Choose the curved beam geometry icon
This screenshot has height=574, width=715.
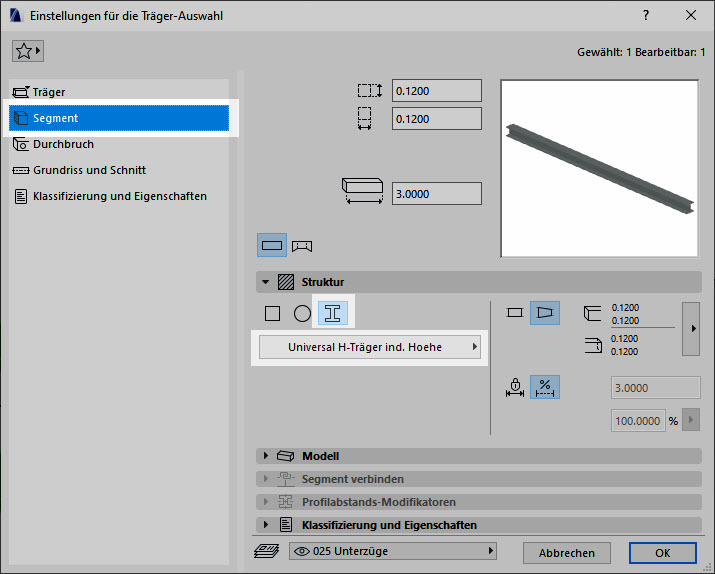pyautogui.click(x=302, y=246)
